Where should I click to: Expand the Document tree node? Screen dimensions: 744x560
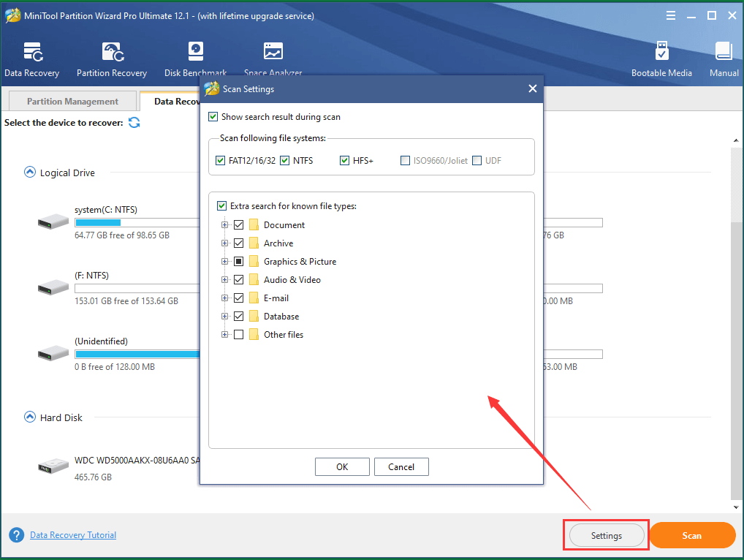(224, 225)
